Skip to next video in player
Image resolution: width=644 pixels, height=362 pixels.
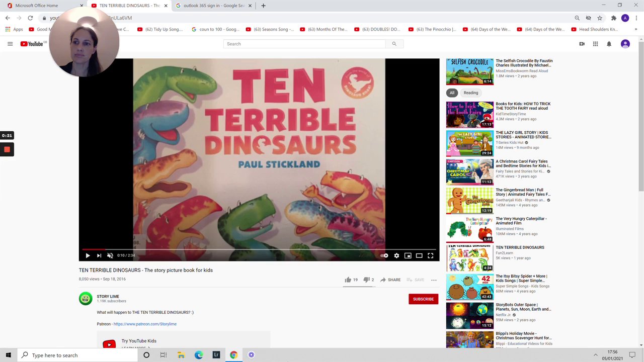99,255
